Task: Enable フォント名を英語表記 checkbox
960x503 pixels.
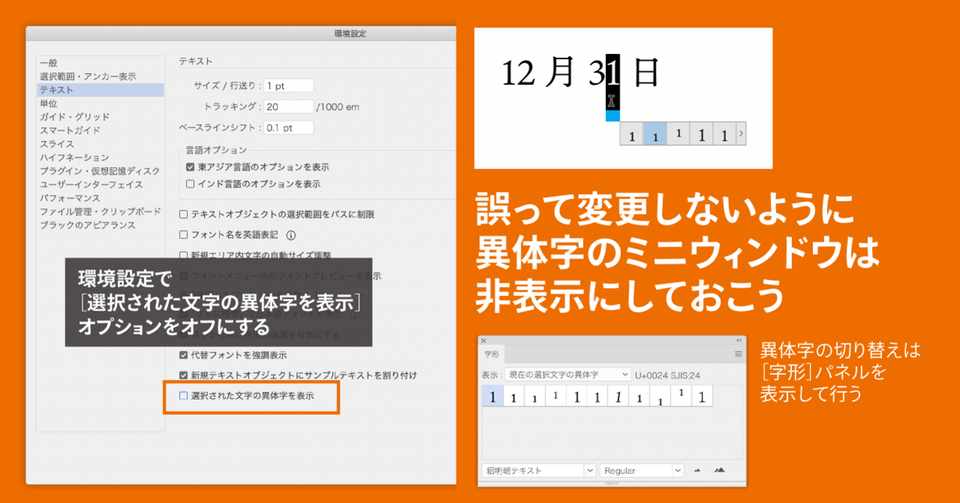Action: (183, 235)
